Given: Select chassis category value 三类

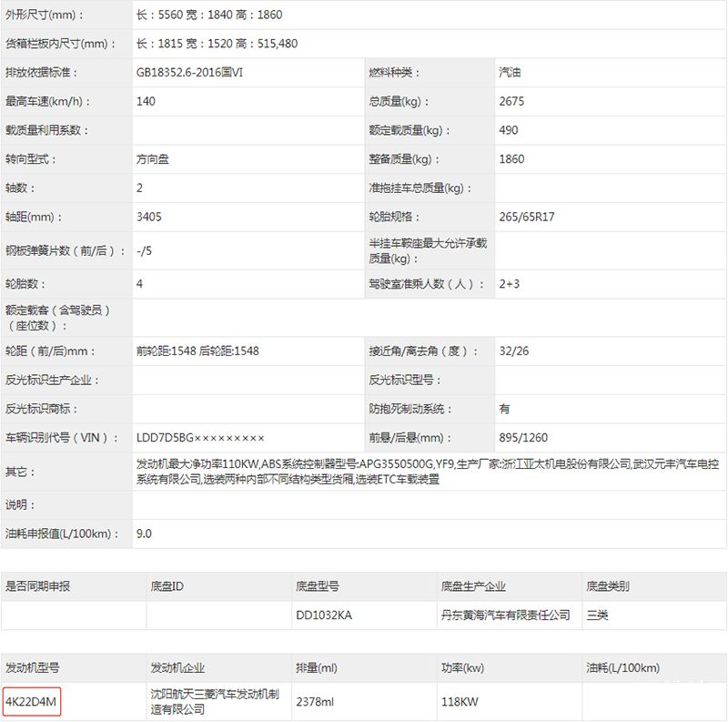Looking at the screenshot, I should (597, 615).
